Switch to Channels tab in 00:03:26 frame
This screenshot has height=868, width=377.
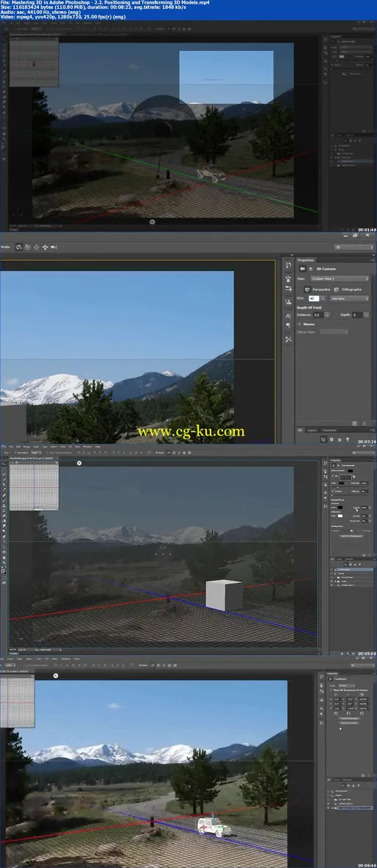point(329,430)
